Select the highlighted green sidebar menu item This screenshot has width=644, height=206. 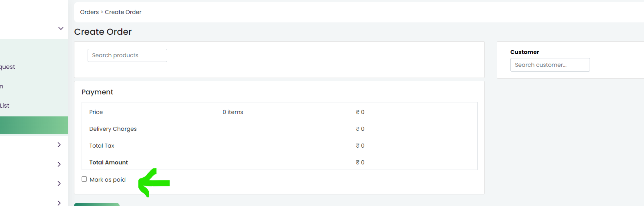point(34,125)
